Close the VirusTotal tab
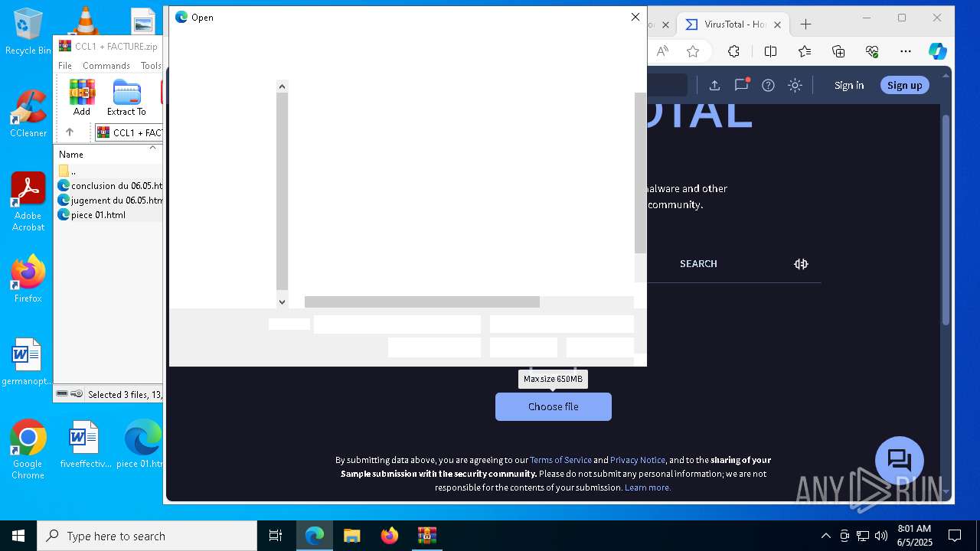The image size is (980, 551). (x=778, y=24)
